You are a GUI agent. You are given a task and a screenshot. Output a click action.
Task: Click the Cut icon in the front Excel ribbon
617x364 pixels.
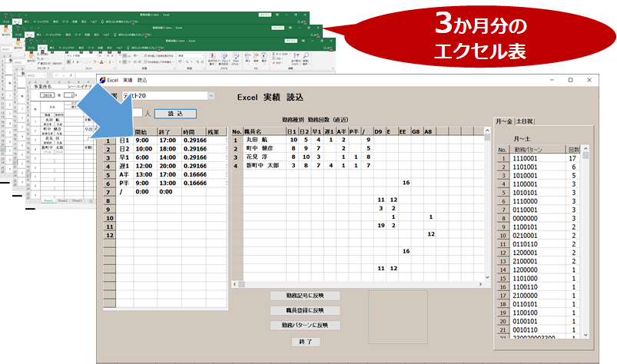click(38, 55)
